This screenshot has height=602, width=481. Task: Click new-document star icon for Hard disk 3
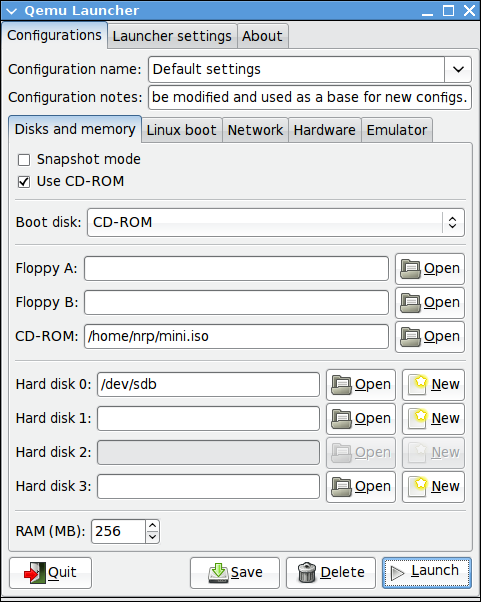pos(418,486)
